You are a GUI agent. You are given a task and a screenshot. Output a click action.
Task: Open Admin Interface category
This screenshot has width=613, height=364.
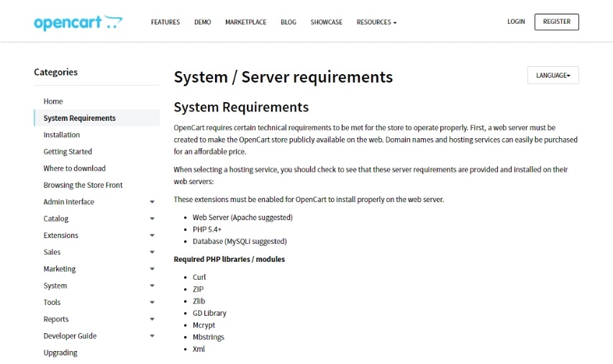(69, 201)
